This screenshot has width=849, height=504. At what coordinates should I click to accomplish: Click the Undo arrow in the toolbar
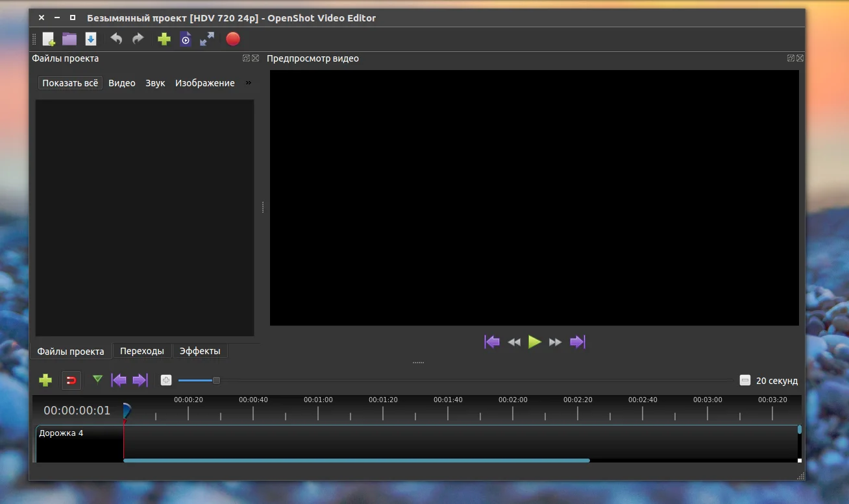pyautogui.click(x=116, y=39)
